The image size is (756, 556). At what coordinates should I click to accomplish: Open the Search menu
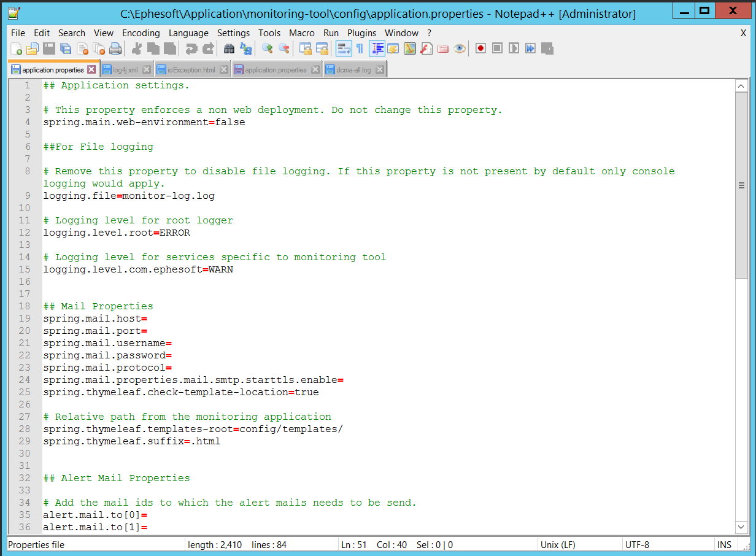[72, 33]
